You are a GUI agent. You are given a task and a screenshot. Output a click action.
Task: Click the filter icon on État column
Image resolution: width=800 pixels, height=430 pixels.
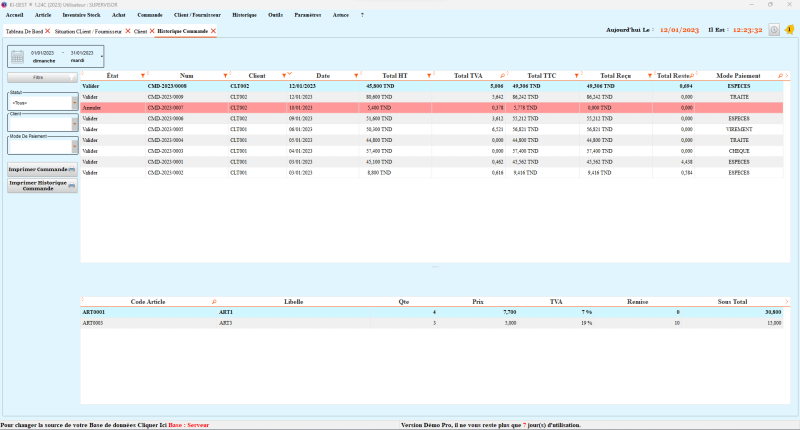click(x=143, y=76)
